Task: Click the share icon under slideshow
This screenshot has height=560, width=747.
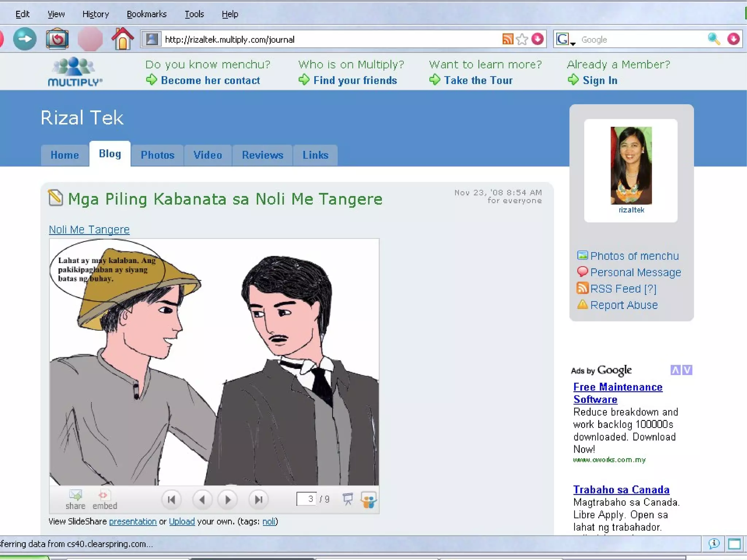Action: (76, 495)
